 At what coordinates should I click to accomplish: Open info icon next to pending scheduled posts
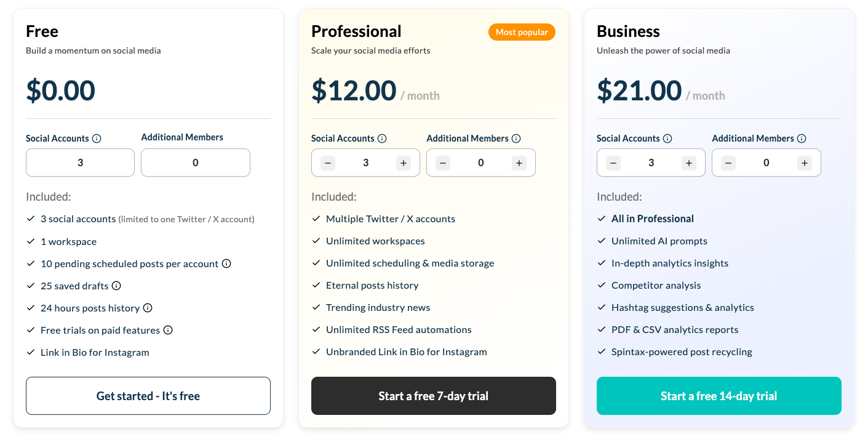click(x=226, y=263)
